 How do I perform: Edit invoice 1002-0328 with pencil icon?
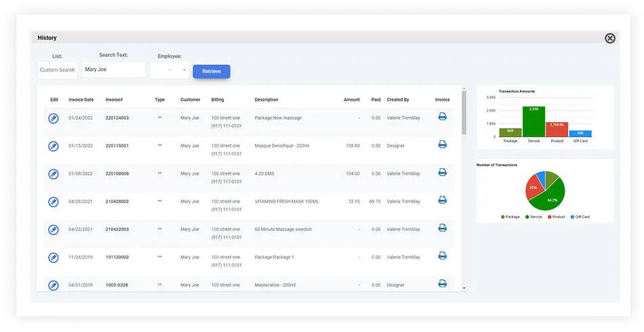point(54,285)
